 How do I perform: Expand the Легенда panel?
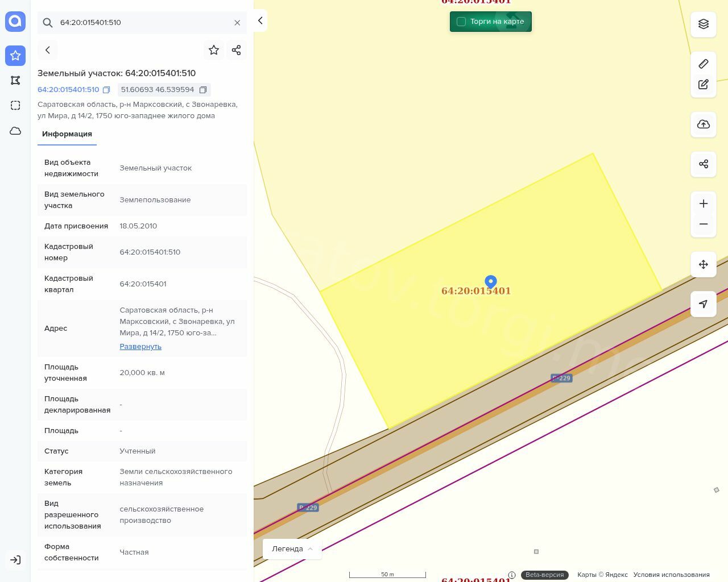[292, 549]
